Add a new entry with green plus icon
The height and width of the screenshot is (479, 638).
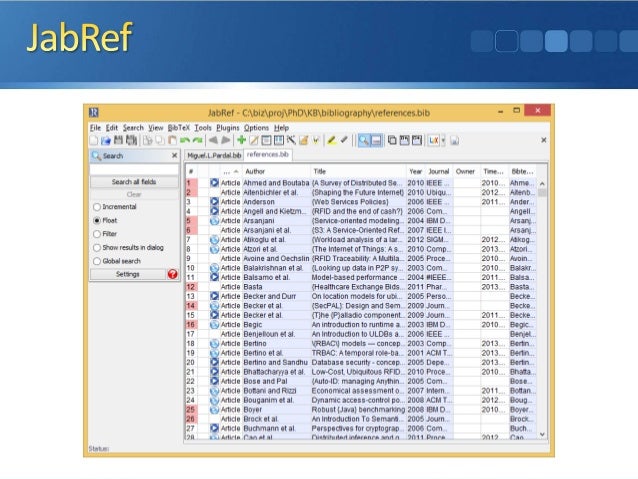click(x=241, y=140)
